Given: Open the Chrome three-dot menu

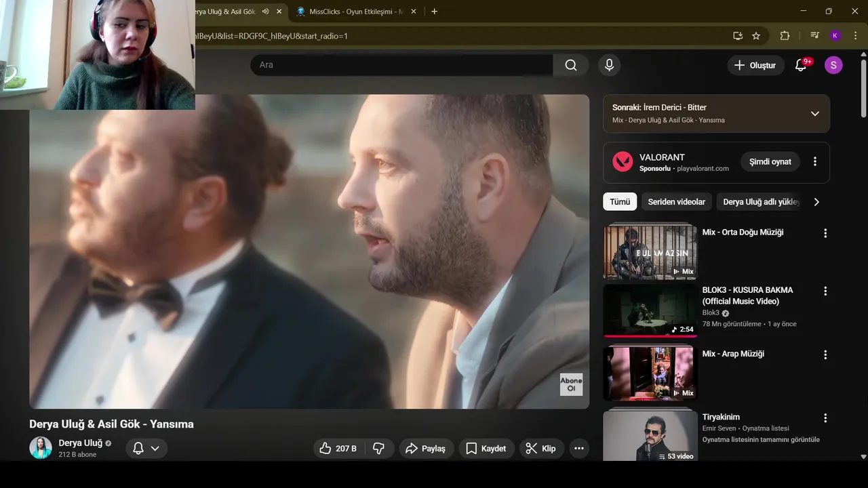Looking at the screenshot, I should point(854,36).
